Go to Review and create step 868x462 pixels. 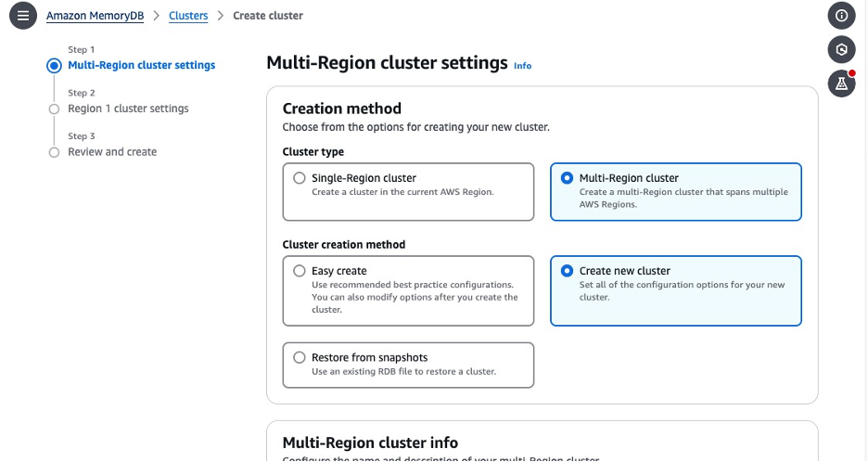click(112, 152)
